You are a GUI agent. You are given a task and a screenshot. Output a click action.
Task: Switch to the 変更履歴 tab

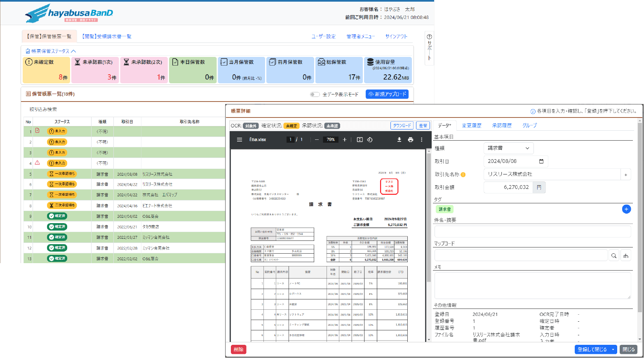click(471, 125)
